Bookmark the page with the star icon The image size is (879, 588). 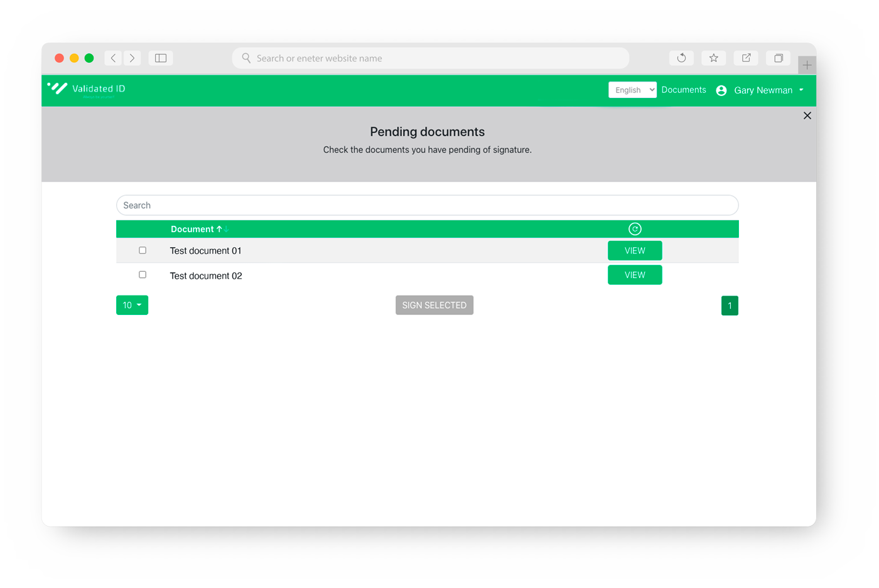713,57
